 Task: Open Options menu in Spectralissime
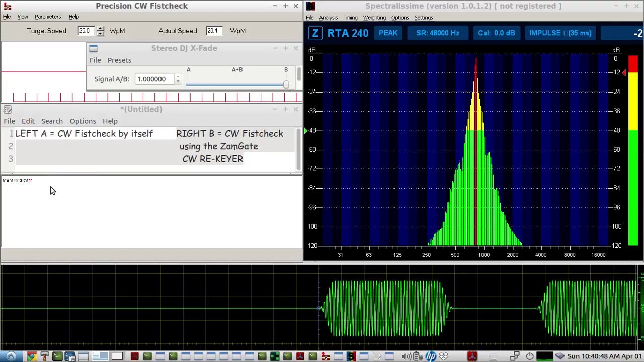[400, 18]
